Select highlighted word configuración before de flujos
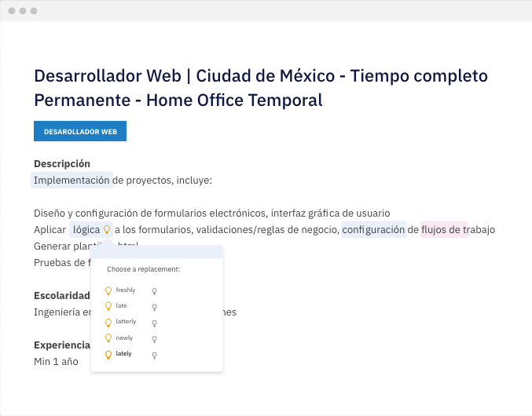Viewport: 532px width, 416px height. point(373,230)
